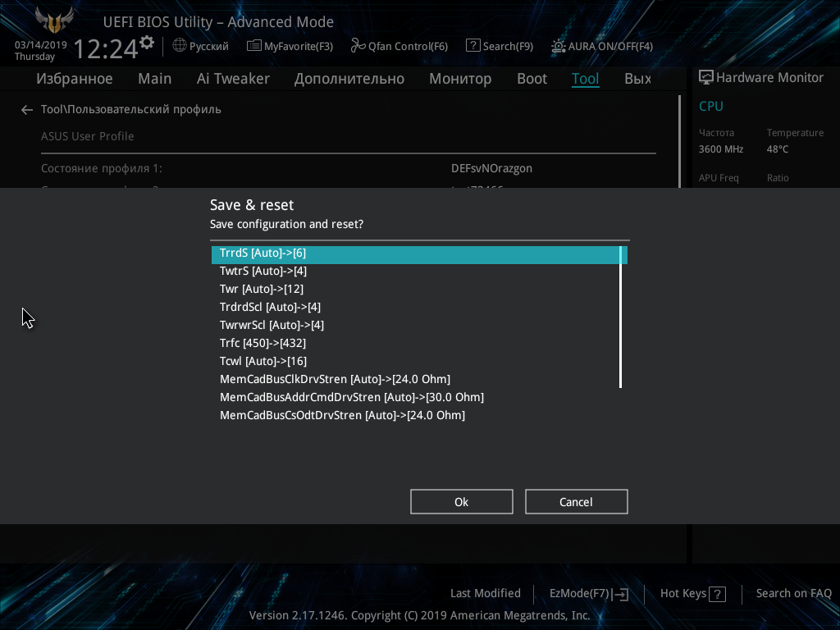Click CPU temperature value 48°C
This screenshot has width=840, height=630.
pyautogui.click(x=778, y=149)
